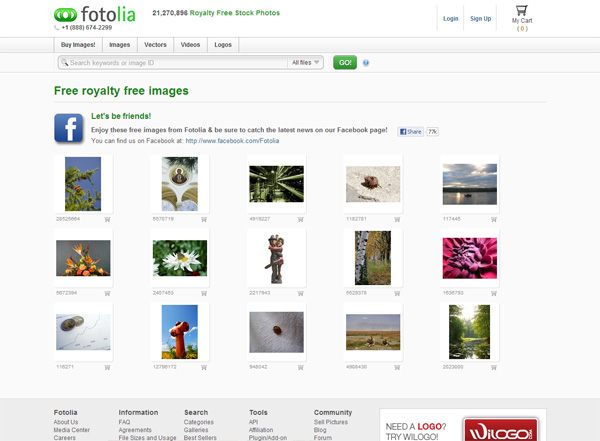Screen dimensions: 600x441
Task: Open the Images tab
Action: point(119,45)
